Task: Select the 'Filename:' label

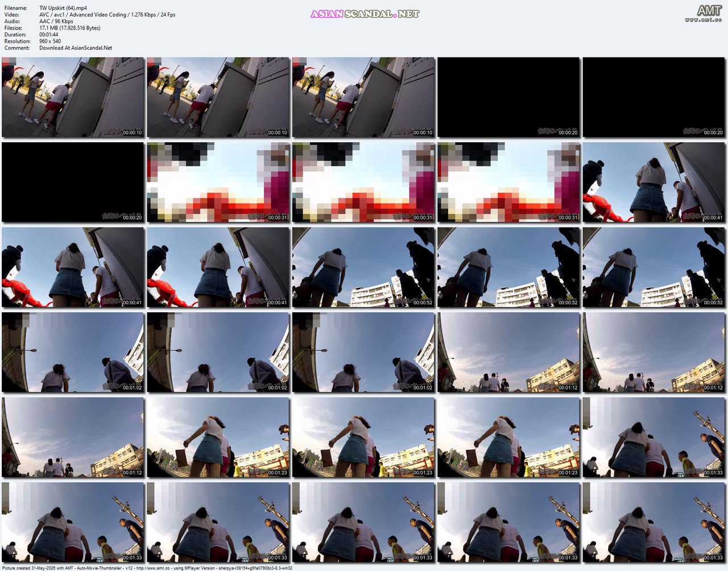Action: click(16, 8)
